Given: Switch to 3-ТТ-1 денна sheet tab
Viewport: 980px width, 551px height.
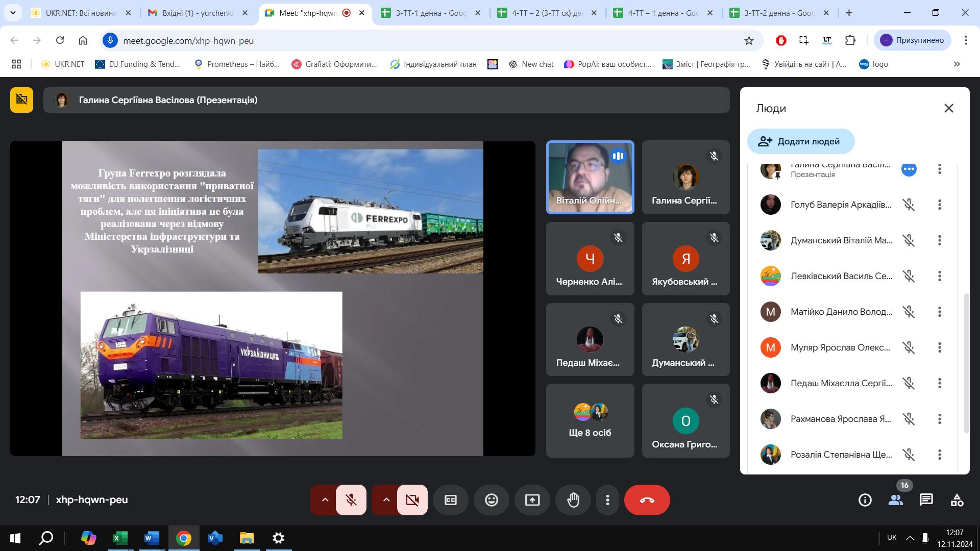Looking at the screenshot, I should pyautogui.click(x=431, y=13).
